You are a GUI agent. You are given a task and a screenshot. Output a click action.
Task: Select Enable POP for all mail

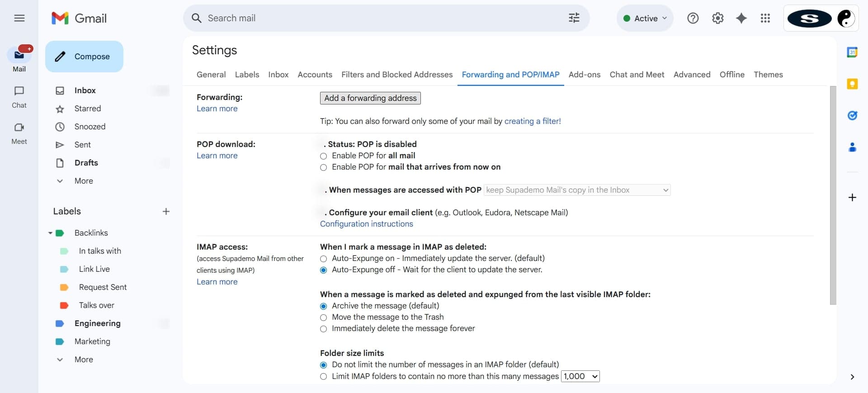pos(323,156)
